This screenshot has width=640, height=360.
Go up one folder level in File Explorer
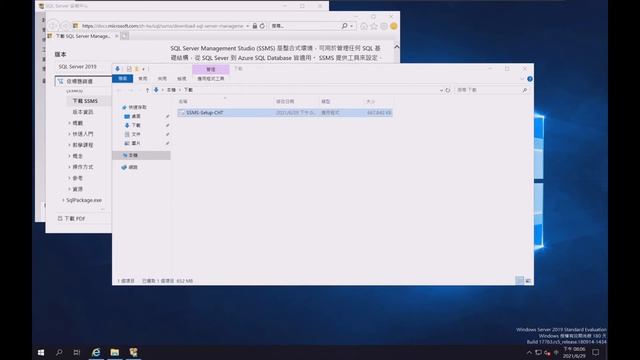coord(147,90)
